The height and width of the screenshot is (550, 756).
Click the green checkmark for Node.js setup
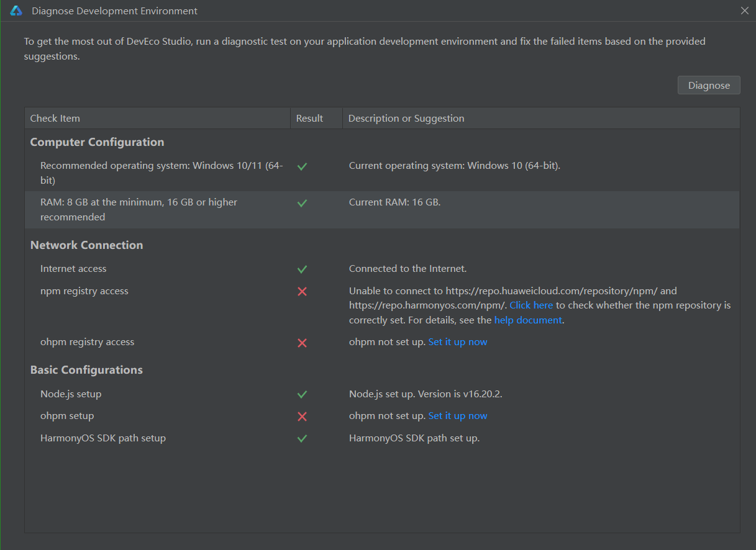tap(302, 394)
